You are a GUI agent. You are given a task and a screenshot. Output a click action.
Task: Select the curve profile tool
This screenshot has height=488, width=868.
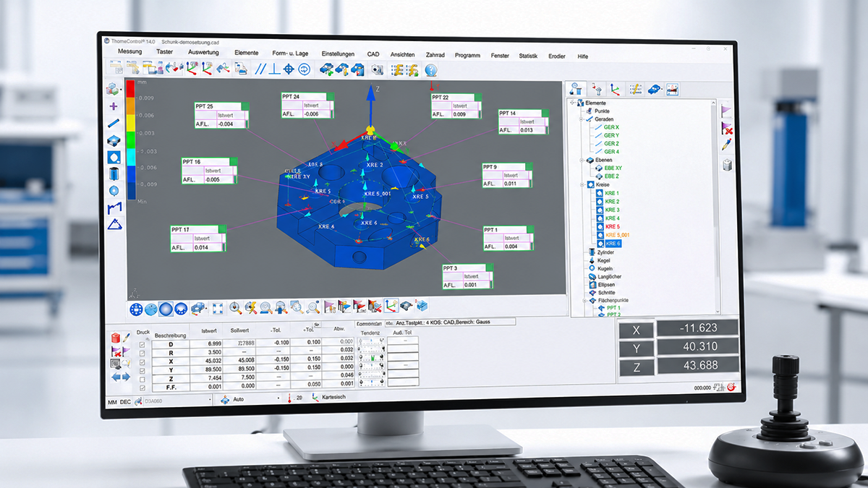(114, 207)
